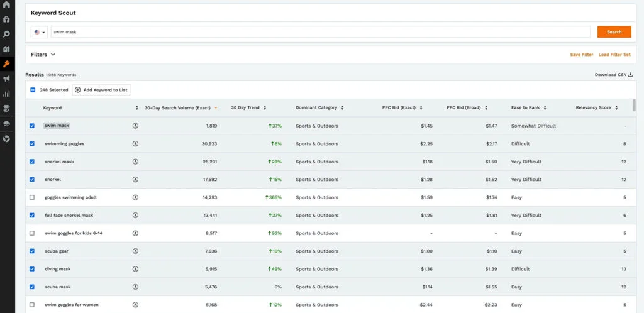Click the highlighted swim mask keyword text
The image size is (644, 313).
(57, 126)
